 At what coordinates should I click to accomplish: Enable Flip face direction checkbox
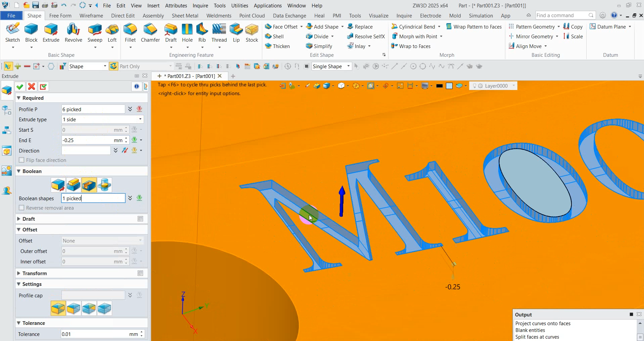tap(22, 160)
